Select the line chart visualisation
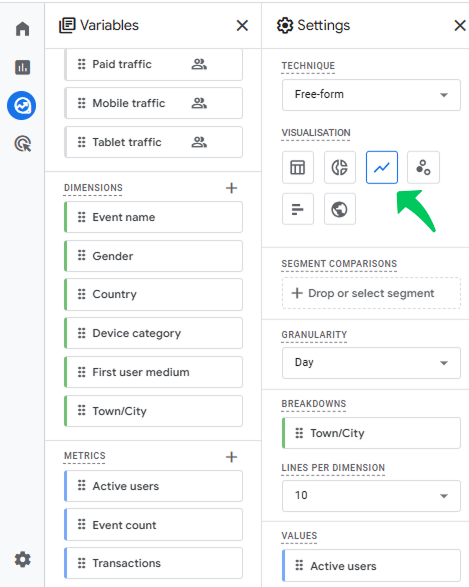Image resolution: width=469 pixels, height=587 pixels. 381,167
